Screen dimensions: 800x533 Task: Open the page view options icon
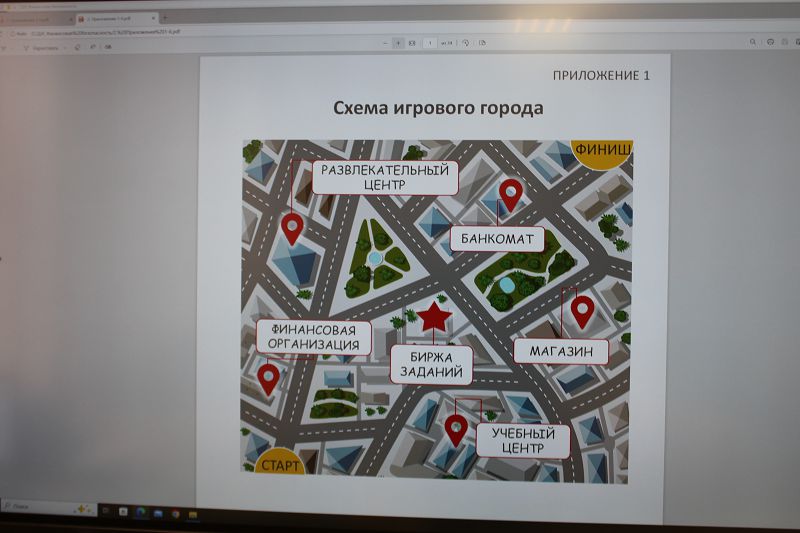[482, 43]
